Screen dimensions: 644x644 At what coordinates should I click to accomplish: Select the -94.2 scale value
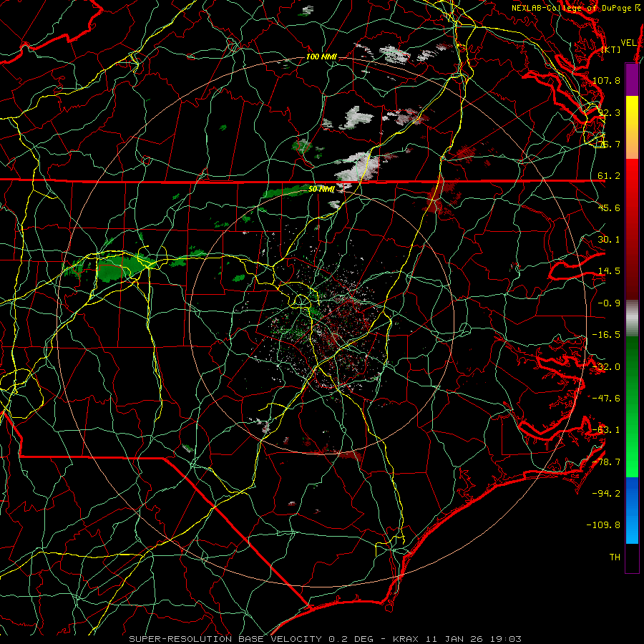tap(606, 494)
